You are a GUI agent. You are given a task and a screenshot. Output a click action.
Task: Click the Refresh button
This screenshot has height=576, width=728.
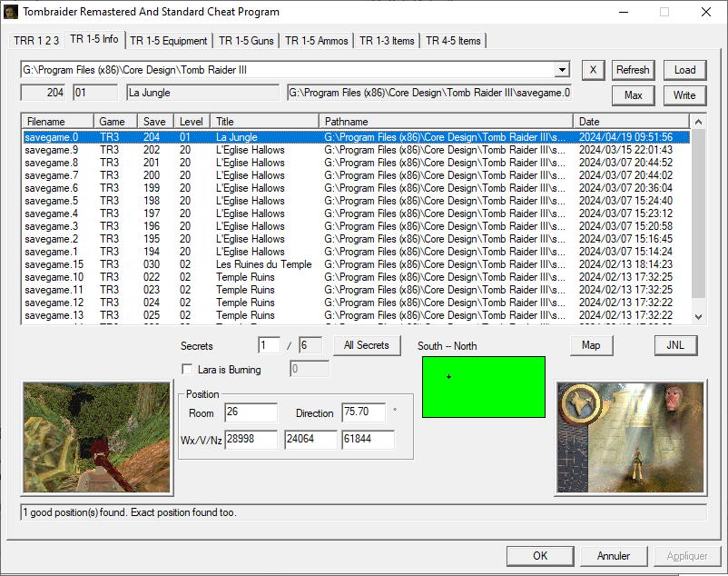coord(633,70)
